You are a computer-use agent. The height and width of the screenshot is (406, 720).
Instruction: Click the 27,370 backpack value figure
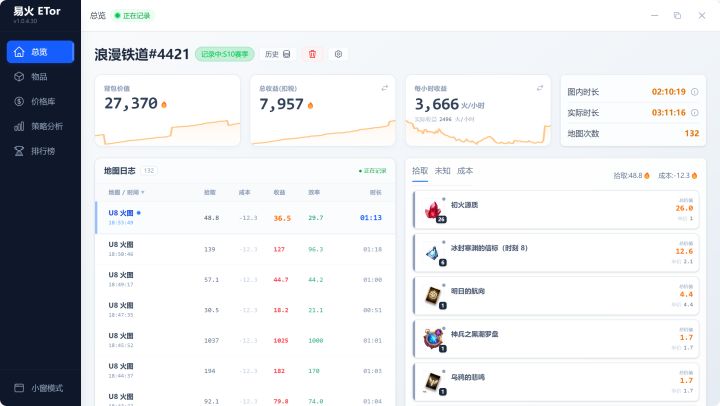tap(131, 103)
